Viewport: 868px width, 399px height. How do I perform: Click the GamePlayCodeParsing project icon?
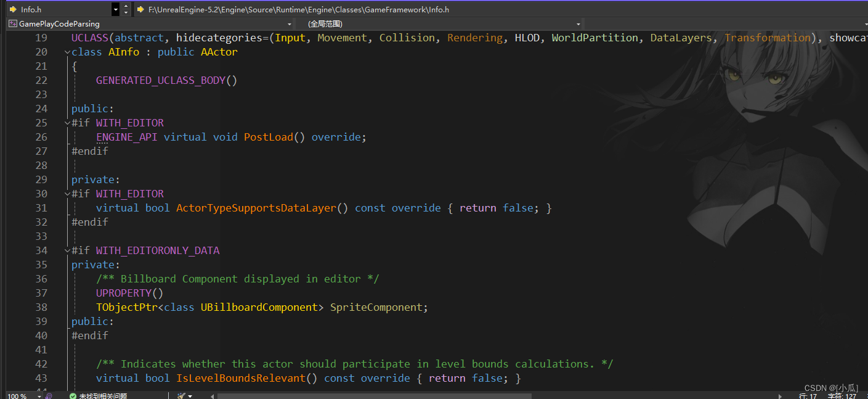[12, 24]
